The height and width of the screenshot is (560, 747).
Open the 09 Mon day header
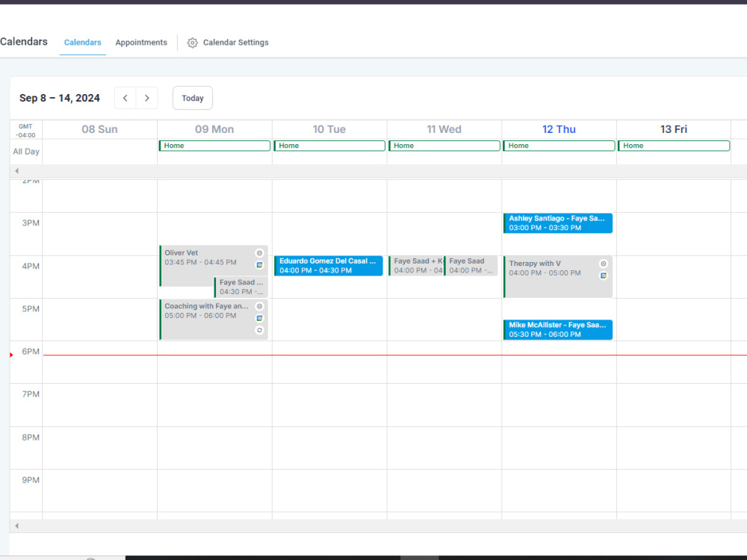(214, 129)
